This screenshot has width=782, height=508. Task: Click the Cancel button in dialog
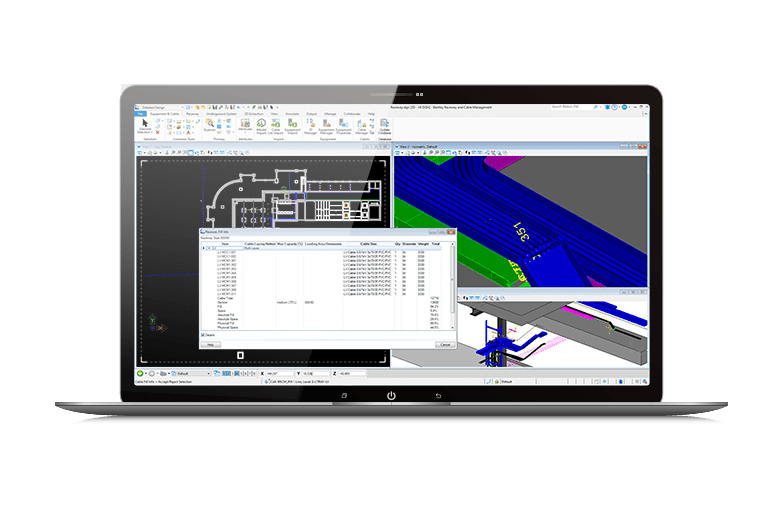click(443, 343)
